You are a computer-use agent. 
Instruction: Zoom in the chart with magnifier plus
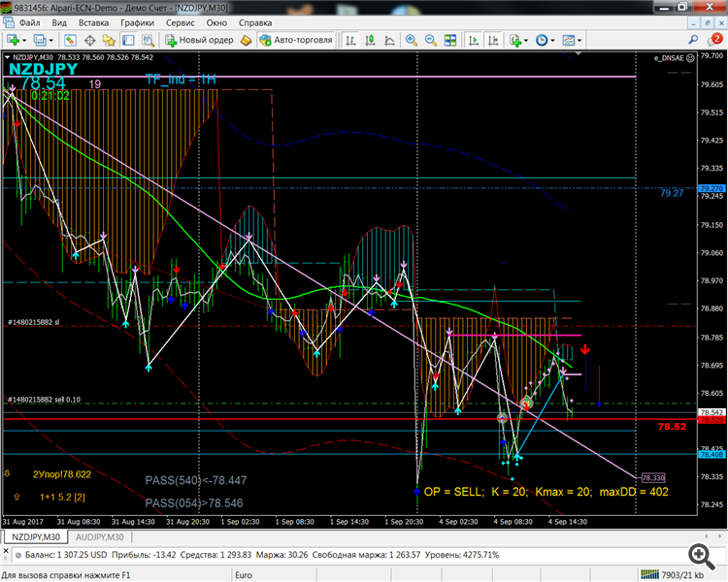[x=411, y=41]
